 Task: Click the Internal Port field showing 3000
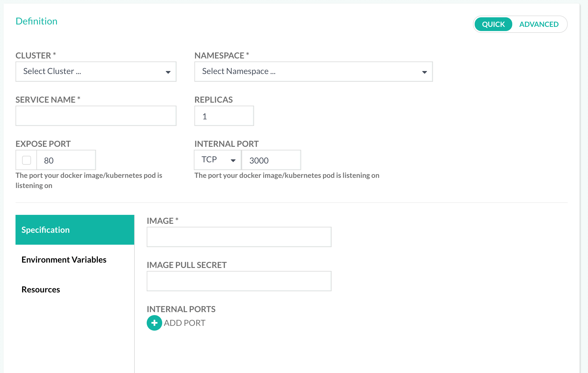271,160
